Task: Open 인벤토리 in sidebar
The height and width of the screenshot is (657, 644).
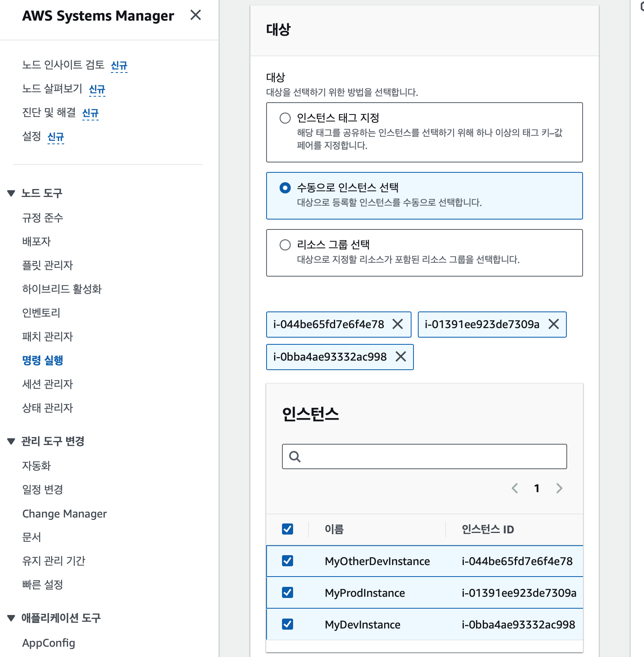Action: pos(41,313)
